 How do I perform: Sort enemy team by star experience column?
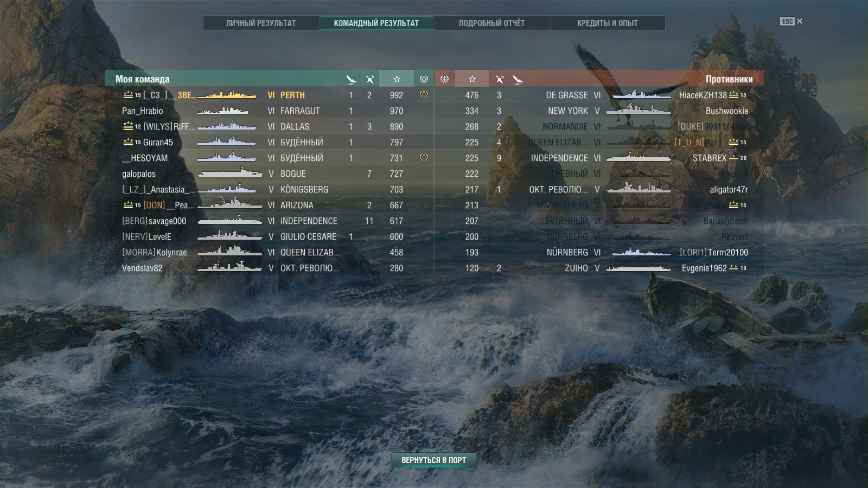click(x=472, y=79)
